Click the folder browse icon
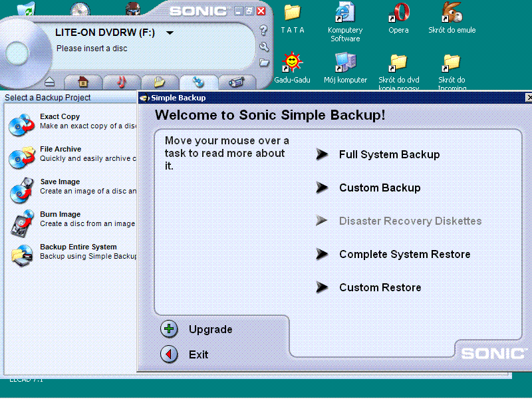This screenshot has width=532, height=399. [x=264, y=62]
